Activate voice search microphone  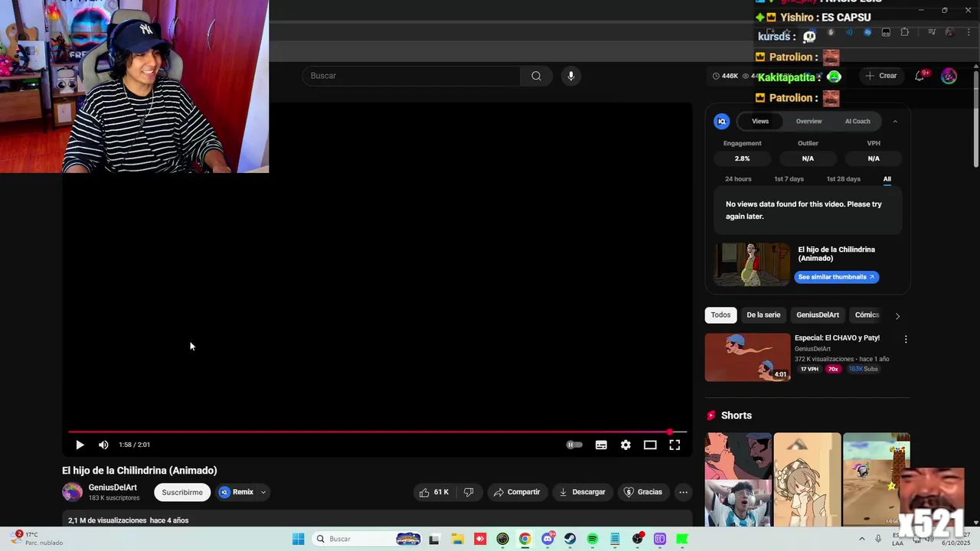coord(570,76)
